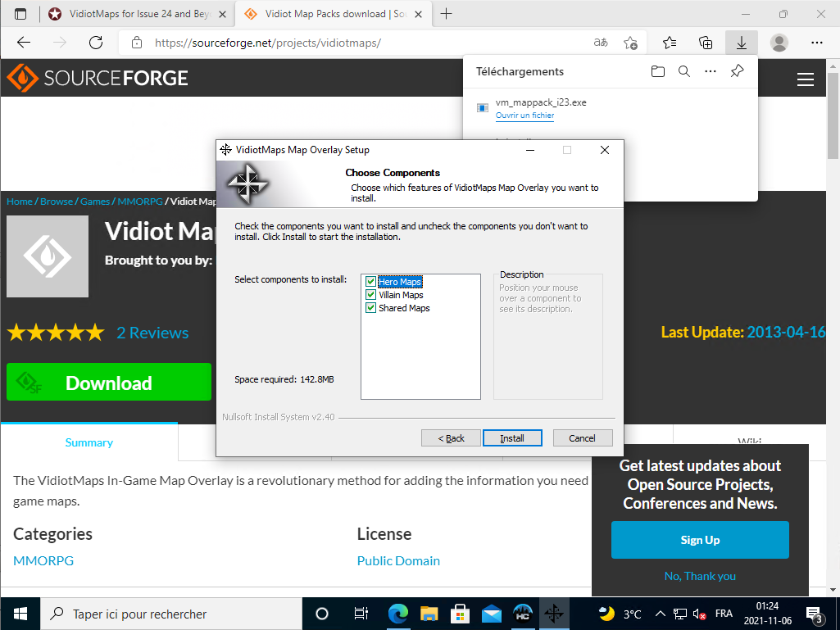
Task: Pin the Téléchargements panel
Action: point(737,71)
